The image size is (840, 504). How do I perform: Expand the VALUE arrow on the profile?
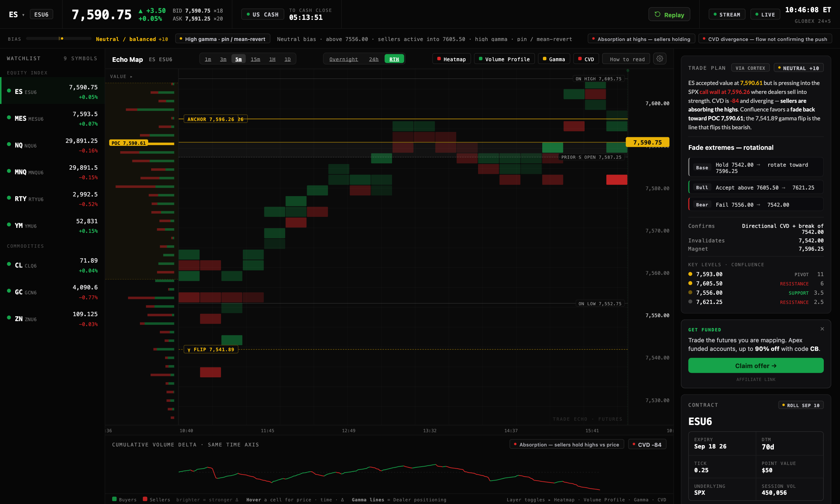(131, 77)
